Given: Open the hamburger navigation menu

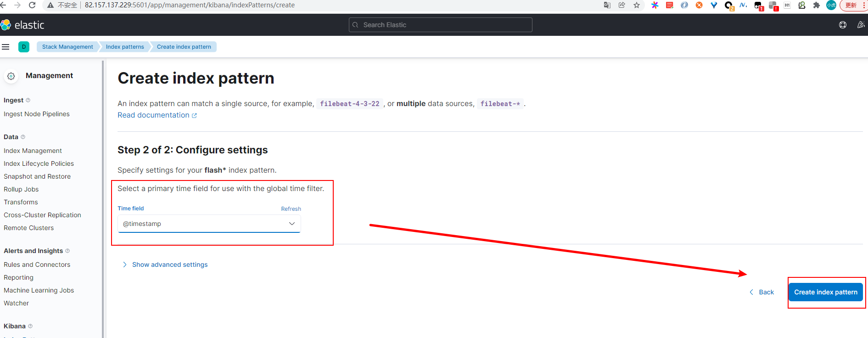Looking at the screenshot, I should coord(6,47).
